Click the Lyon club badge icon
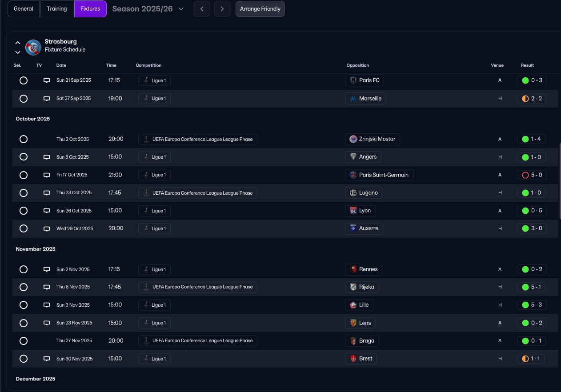This screenshot has width=561, height=392. [x=353, y=211]
